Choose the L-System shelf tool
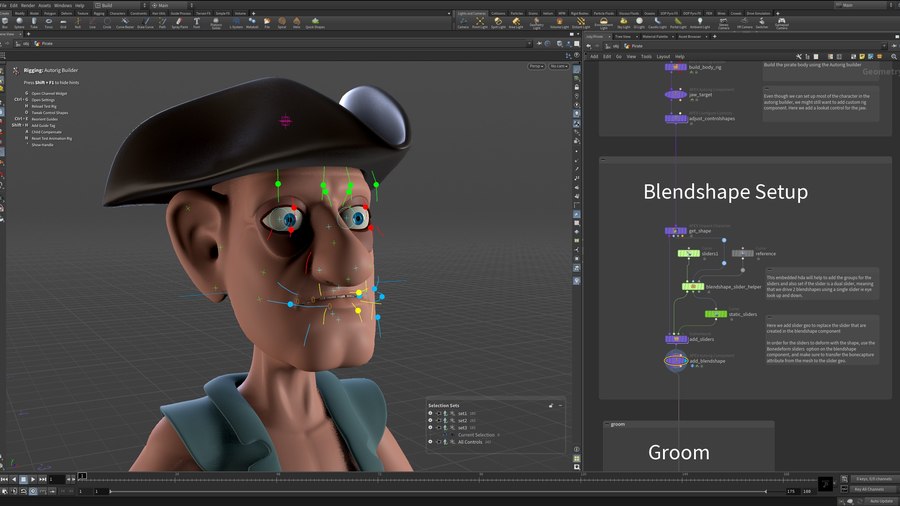Image resolution: width=900 pixels, height=506 pixels. [236, 23]
